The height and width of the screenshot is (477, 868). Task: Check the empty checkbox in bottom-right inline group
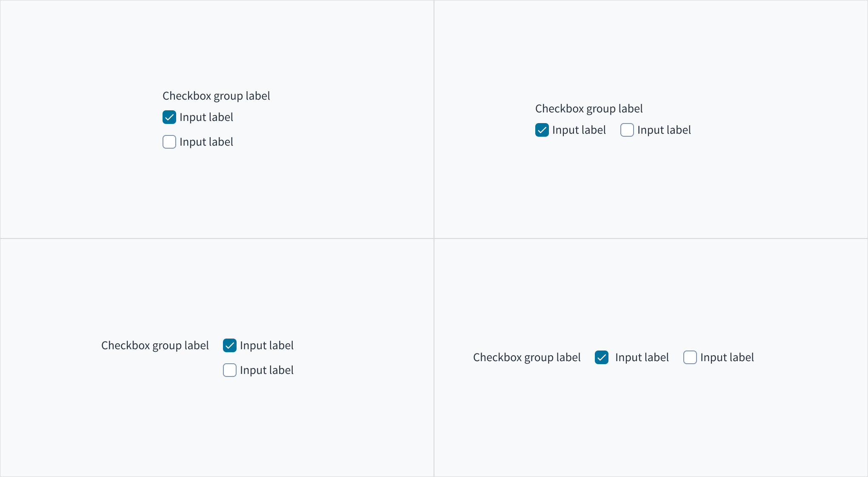point(690,357)
